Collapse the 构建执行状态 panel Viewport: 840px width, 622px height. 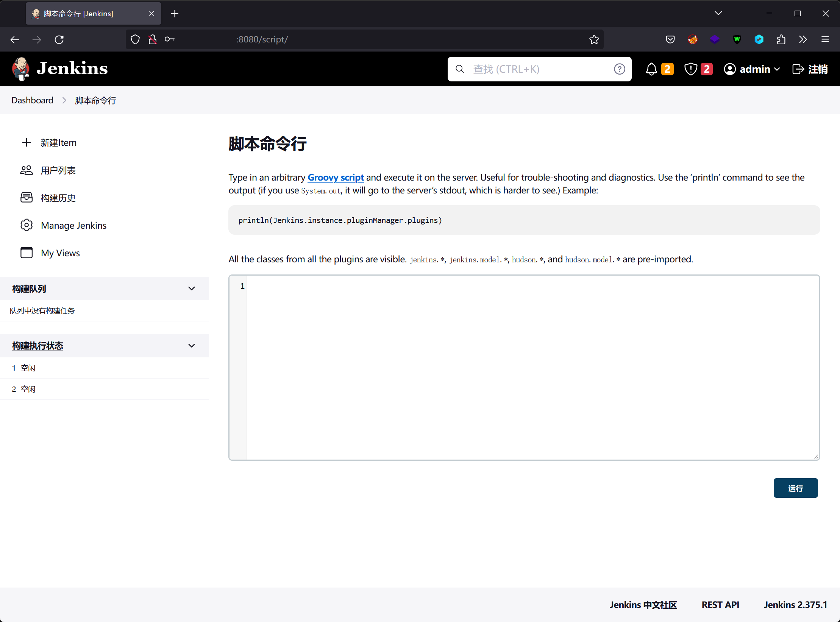pos(192,346)
